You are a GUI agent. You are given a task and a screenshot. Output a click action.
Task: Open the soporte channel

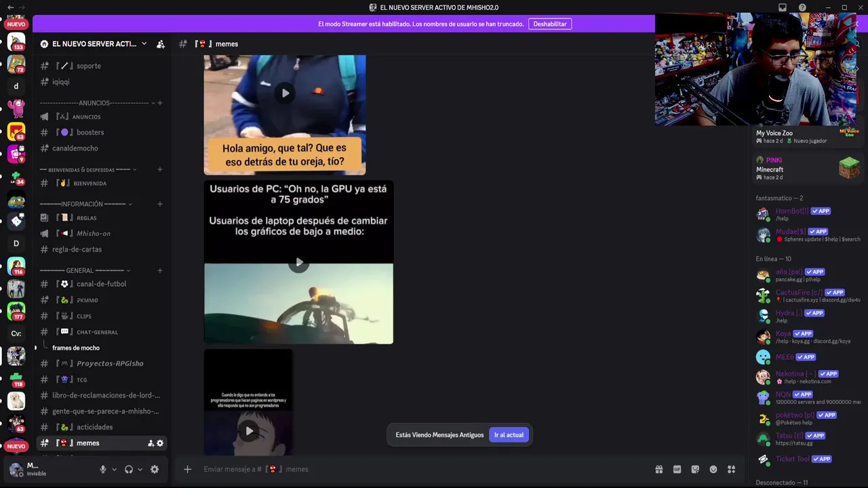[x=101, y=66]
